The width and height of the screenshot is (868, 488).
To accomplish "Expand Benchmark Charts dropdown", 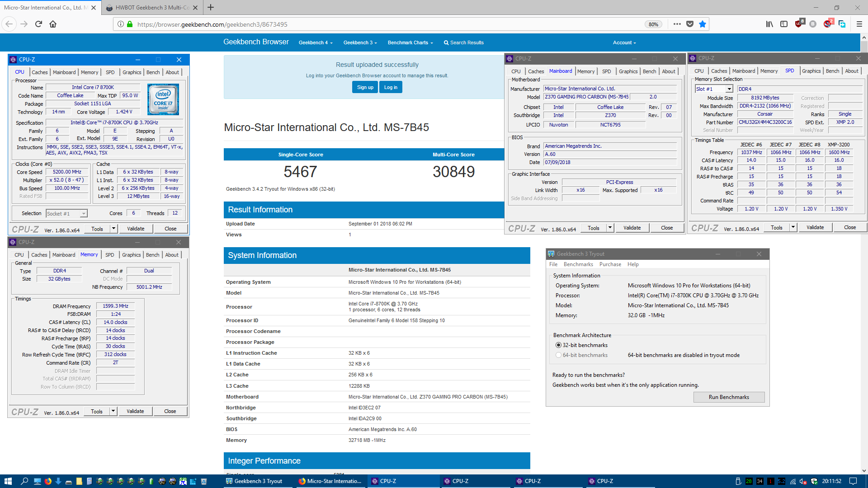I will tap(410, 42).
